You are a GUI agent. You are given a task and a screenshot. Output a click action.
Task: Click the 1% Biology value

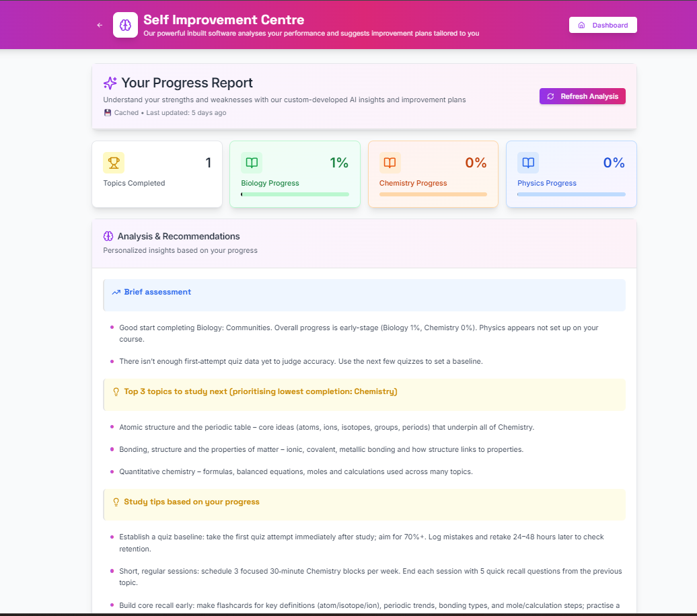pyautogui.click(x=338, y=163)
